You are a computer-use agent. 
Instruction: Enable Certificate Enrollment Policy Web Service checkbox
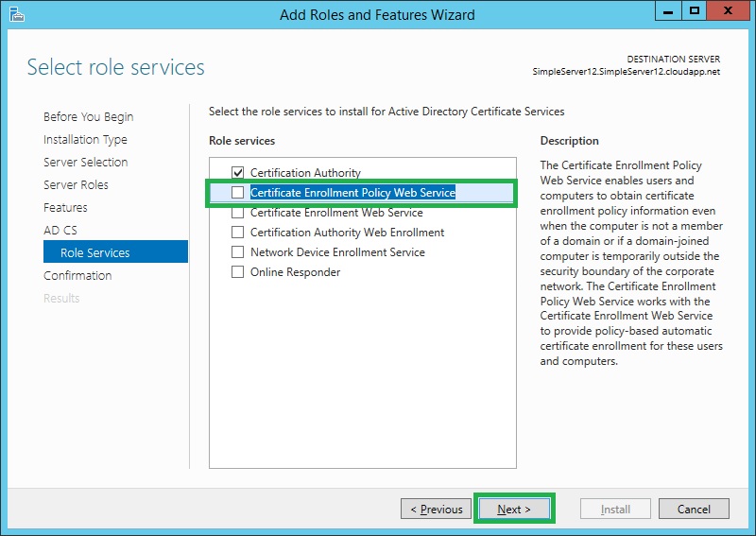pyautogui.click(x=238, y=193)
